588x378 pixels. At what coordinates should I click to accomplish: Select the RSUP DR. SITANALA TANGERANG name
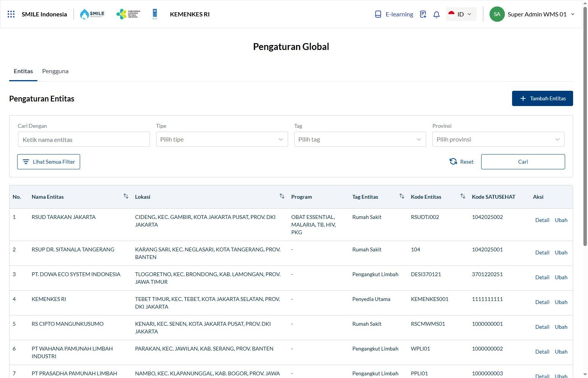[73, 249]
